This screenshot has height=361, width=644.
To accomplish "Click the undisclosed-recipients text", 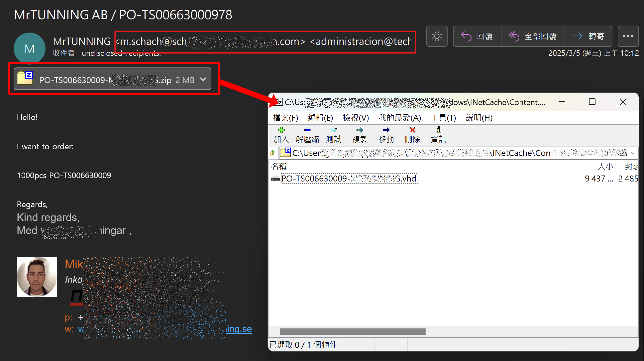I will tap(121, 53).
